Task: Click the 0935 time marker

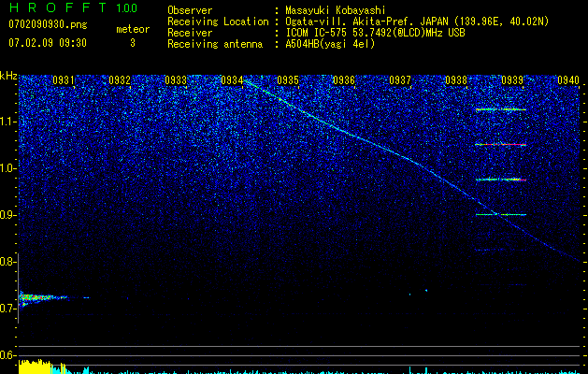Action: tap(288, 80)
